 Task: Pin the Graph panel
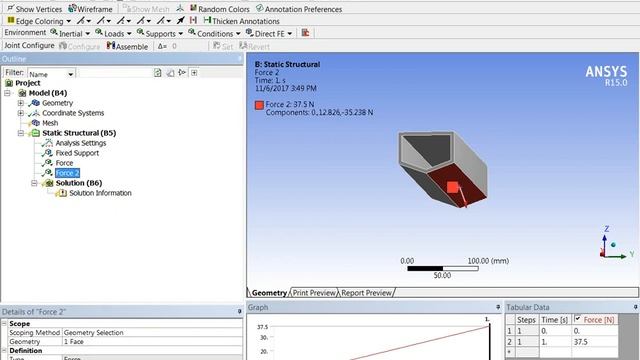(498, 307)
